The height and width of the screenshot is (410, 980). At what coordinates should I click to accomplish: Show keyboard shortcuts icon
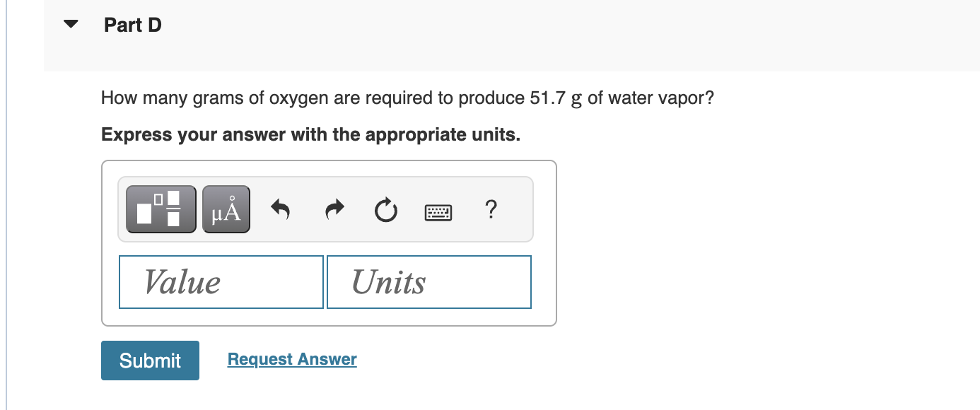pyautogui.click(x=438, y=211)
